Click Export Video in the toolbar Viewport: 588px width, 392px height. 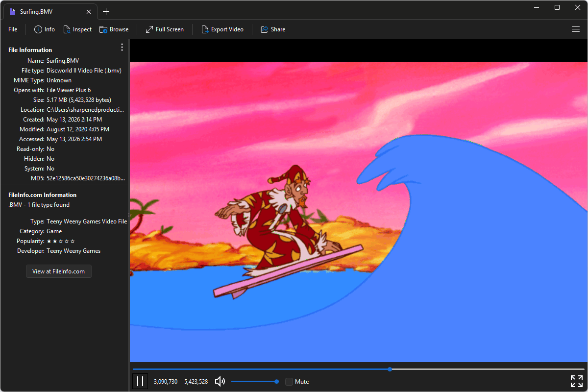[222, 29]
